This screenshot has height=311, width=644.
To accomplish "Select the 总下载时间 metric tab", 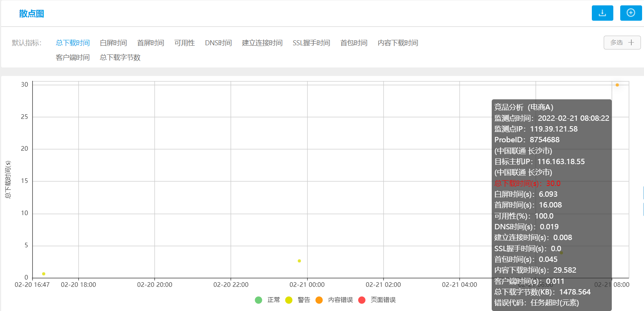I will (72, 43).
